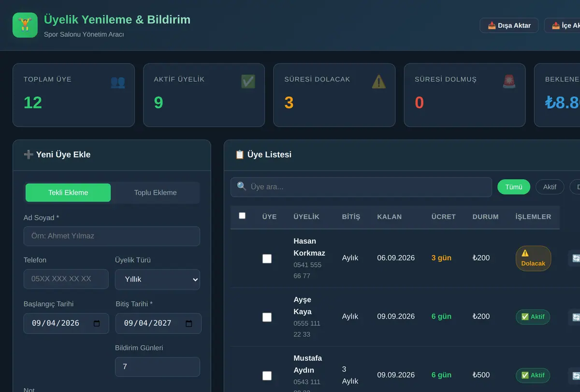Select the Tümü filter chip
580x392 pixels.
(x=514, y=187)
